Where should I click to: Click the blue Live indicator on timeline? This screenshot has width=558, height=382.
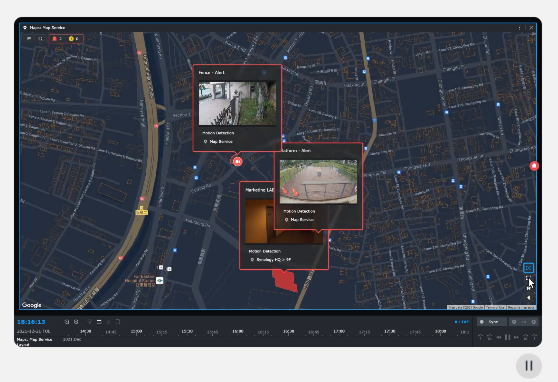pyautogui.click(x=462, y=322)
